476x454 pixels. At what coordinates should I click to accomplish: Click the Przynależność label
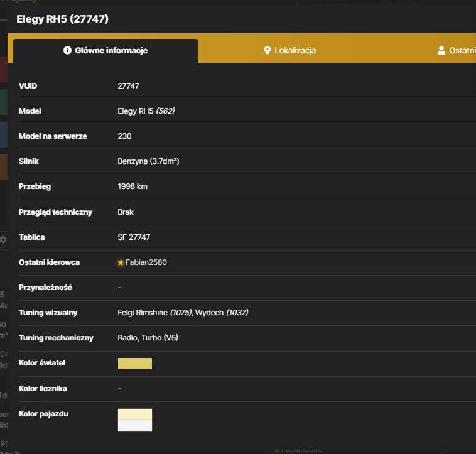(46, 288)
